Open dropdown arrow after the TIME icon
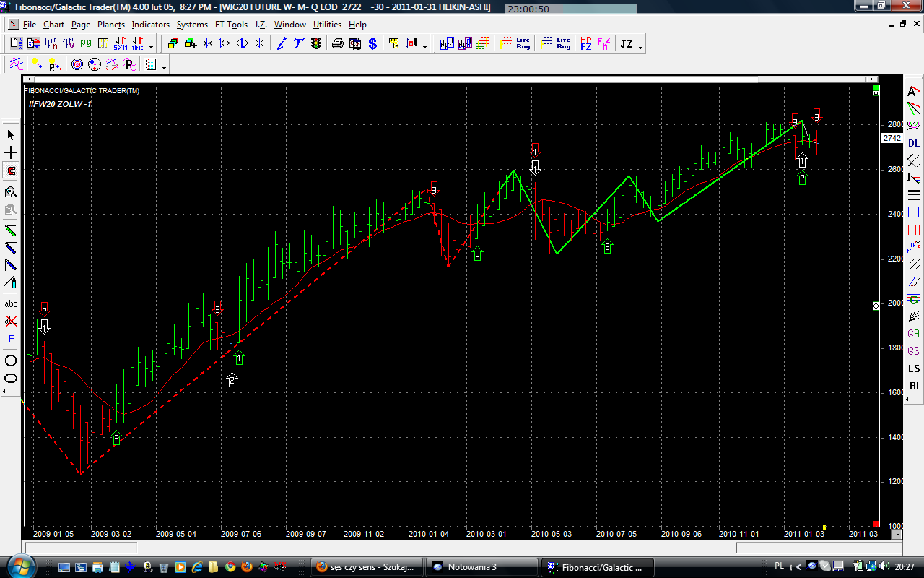This screenshot has width=924, height=578. coord(151,47)
